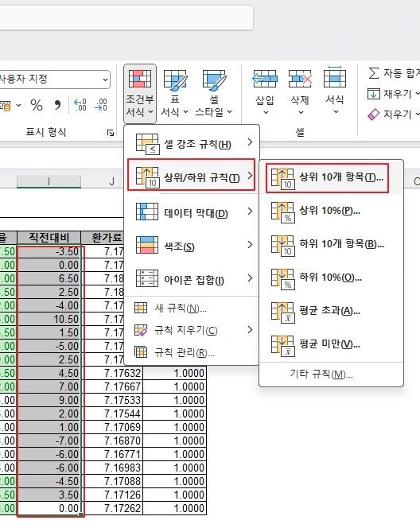This screenshot has width=420, height=528.
Task: Click the percent style icon
Action: pos(37,106)
